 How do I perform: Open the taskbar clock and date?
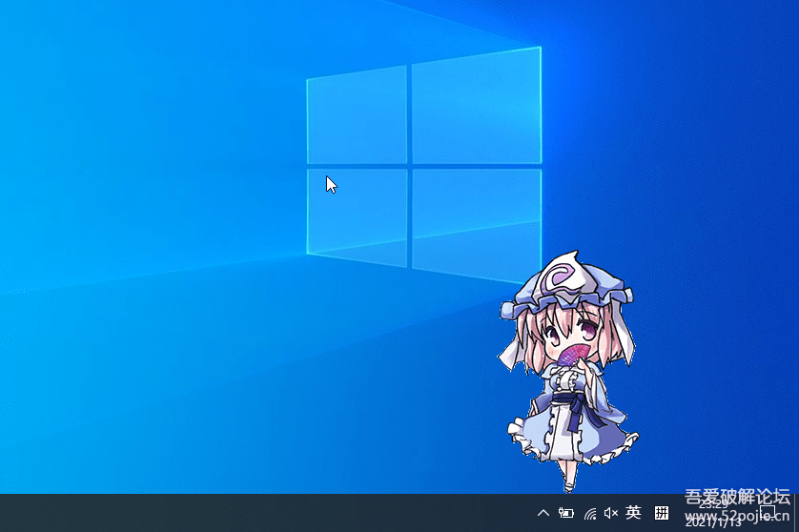pyautogui.click(x=713, y=513)
